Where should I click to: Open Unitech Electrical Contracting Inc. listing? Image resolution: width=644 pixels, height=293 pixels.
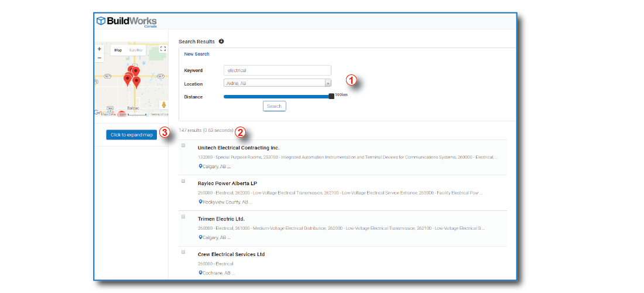coord(239,148)
